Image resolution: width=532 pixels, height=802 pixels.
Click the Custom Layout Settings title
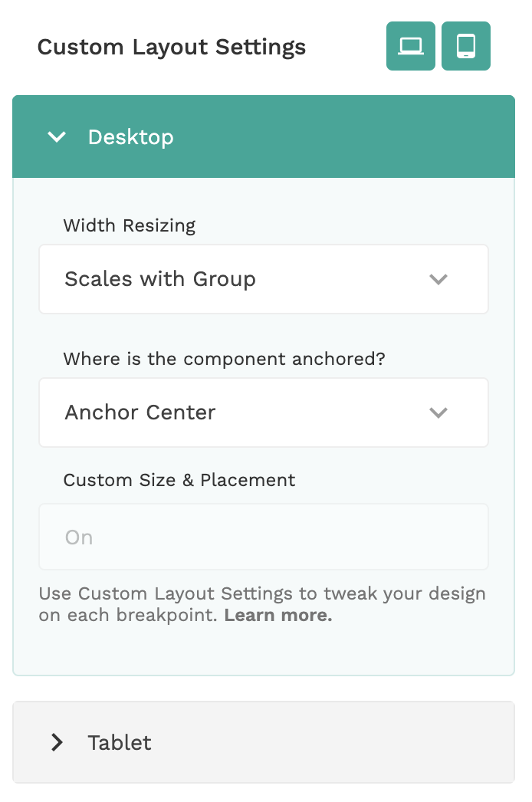[172, 47]
